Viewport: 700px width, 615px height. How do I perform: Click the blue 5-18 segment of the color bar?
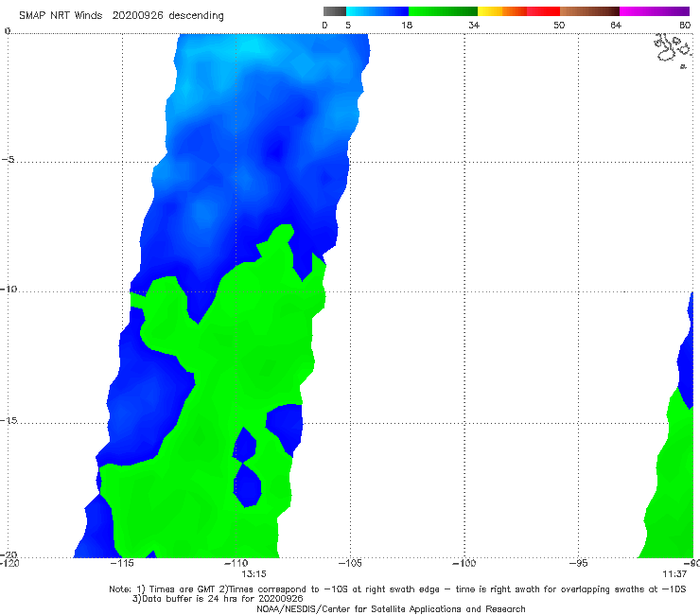(377, 11)
